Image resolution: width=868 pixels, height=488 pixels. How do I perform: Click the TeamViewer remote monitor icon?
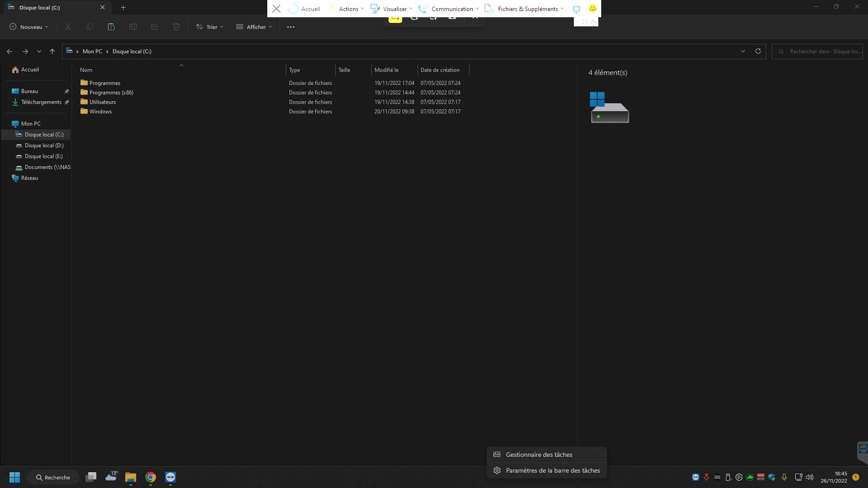point(576,9)
